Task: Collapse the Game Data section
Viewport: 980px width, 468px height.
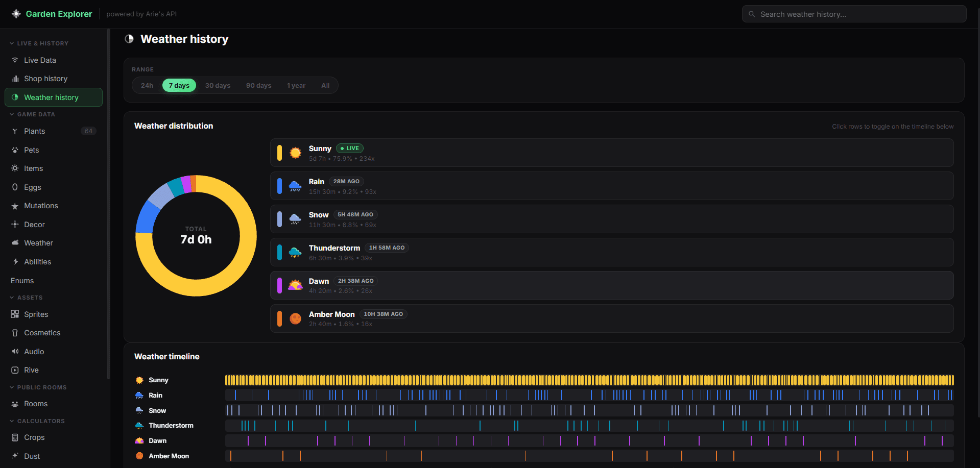Action: point(32,114)
